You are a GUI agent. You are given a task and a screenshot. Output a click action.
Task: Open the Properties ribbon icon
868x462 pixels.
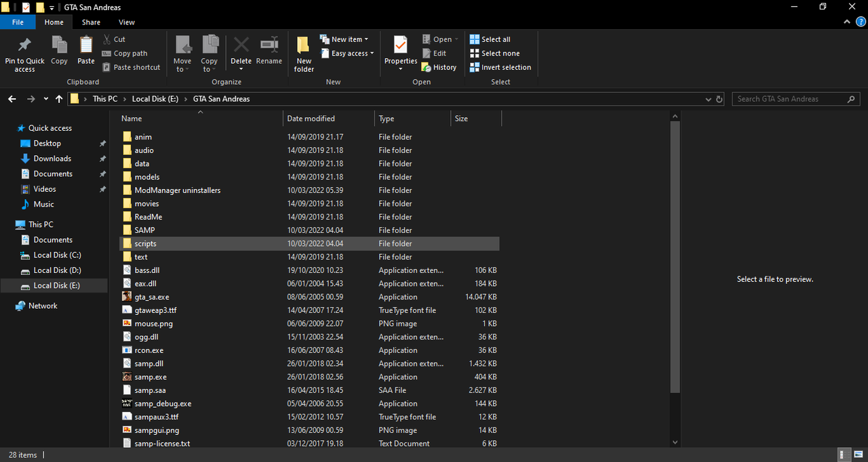(x=400, y=45)
